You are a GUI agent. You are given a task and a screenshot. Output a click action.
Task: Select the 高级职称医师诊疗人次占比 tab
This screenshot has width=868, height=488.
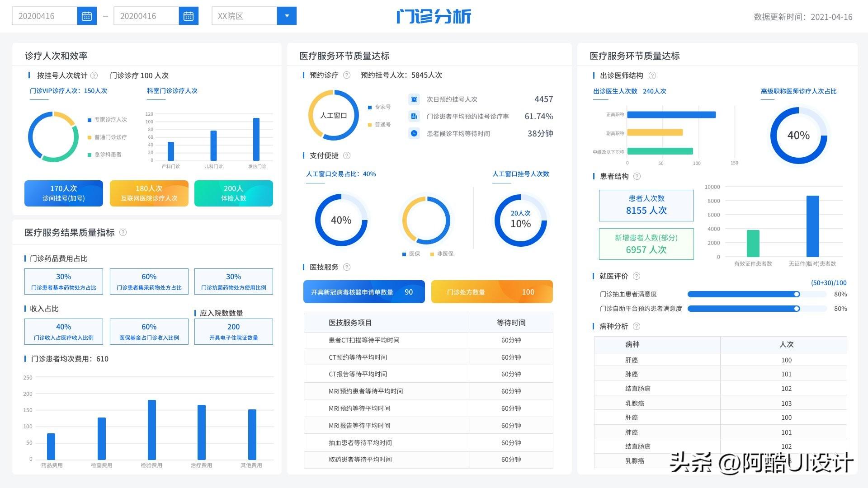pyautogui.click(x=798, y=91)
